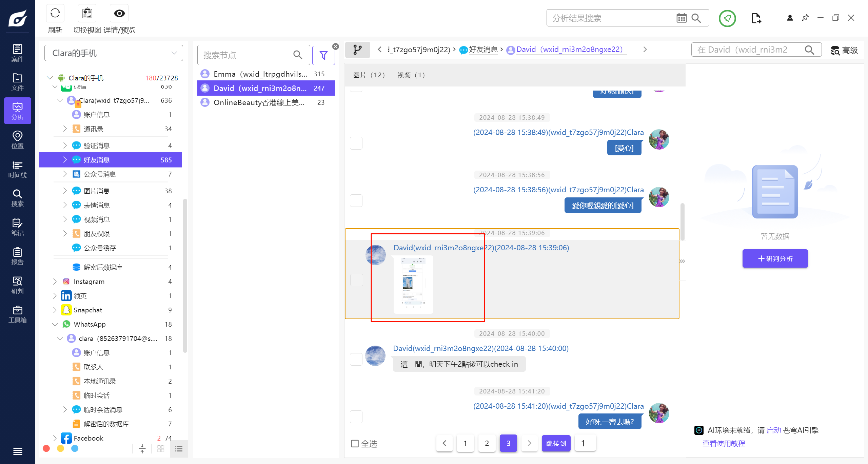This screenshot has height=464, width=868.
Task: Switch to the Pictures (图片 12) tab
Action: tap(369, 75)
